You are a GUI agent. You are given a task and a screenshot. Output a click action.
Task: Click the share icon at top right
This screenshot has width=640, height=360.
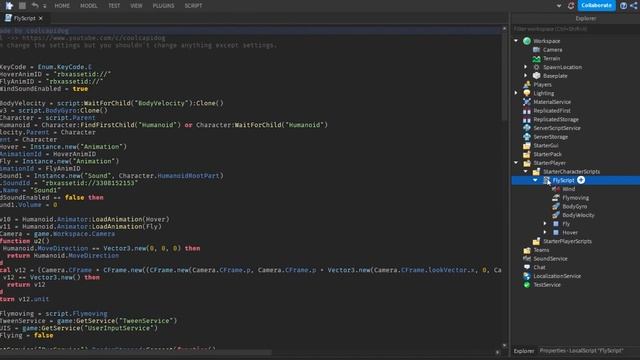(634, 6)
